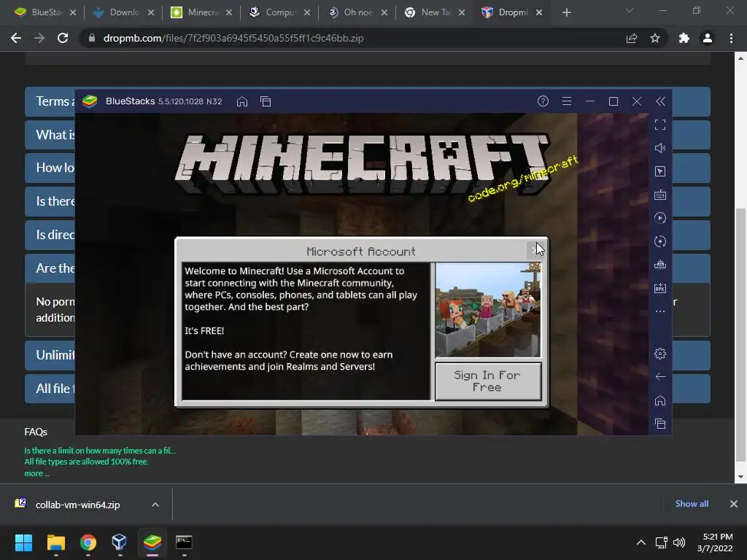Close the Microsoft Account dialog
The width and height of the screenshot is (747, 560).
coord(535,249)
